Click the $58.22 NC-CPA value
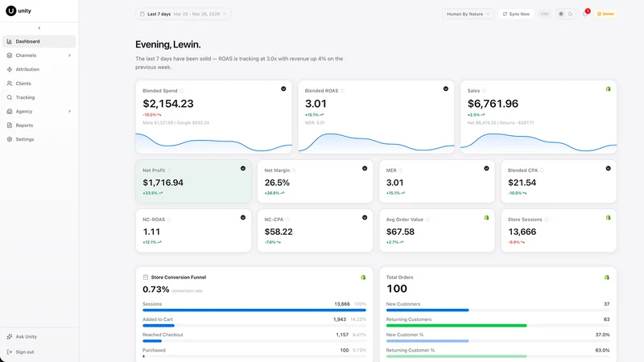The width and height of the screenshot is (644, 362). click(x=279, y=232)
